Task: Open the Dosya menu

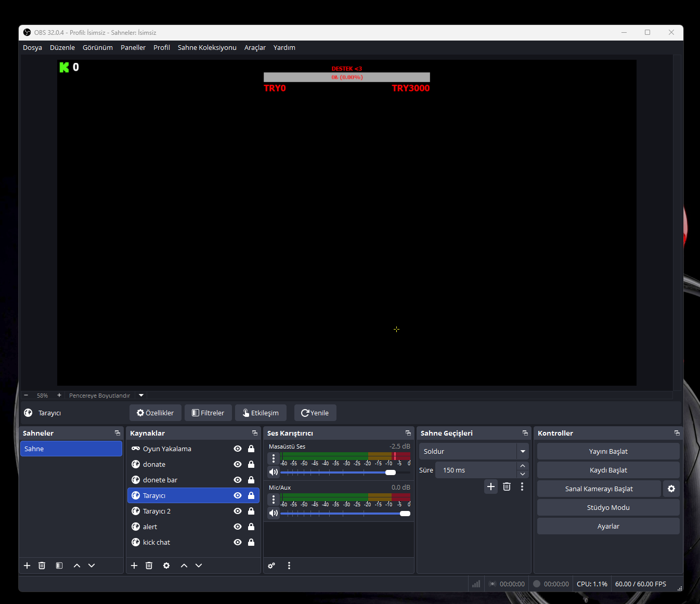Action: coord(32,47)
